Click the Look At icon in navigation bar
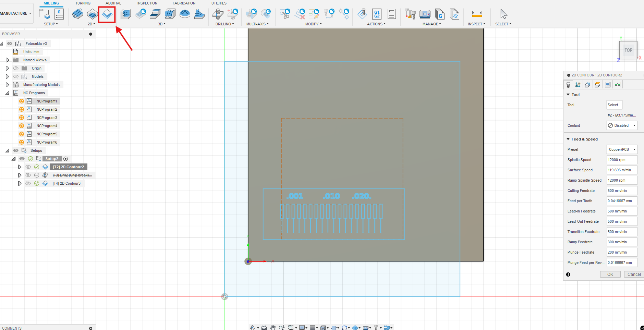This screenshot has width=644, height=330. pyautogui.click(x=264, y=328)
